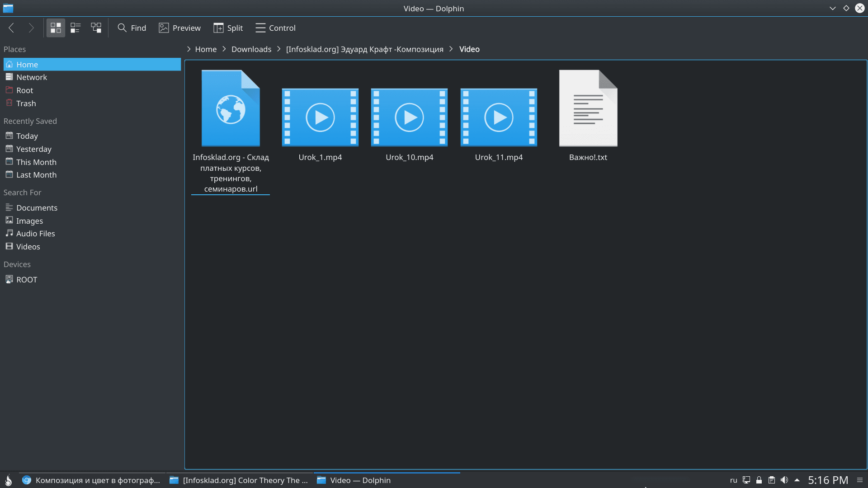This screenshot has height=488, width=868.
Task: Open the volume tray icon
Action: pos(784,480)
